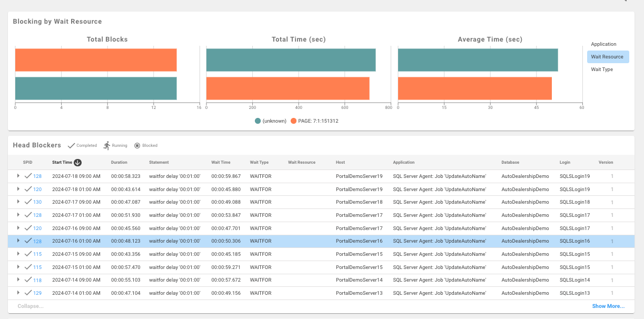The width and height of the screenshot is (644, 319).
Task: Click the Blocking by Wait Resource header
Action: [x=56, y=21]
